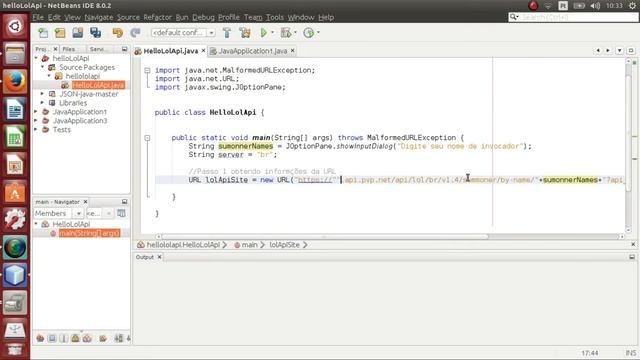Open the Profile Project dropdown arrow

pos(318,33)
